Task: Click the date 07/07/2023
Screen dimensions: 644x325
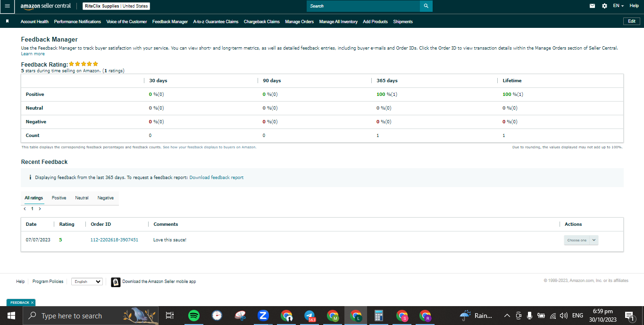Action: pyautogui.click(x=38, y=240)
